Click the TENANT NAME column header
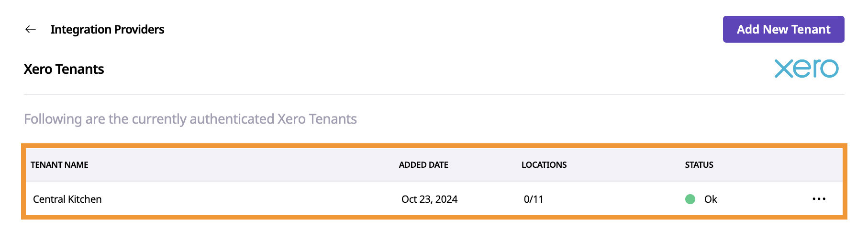Viewport: 868px width, 232px height. coord(59,165)
